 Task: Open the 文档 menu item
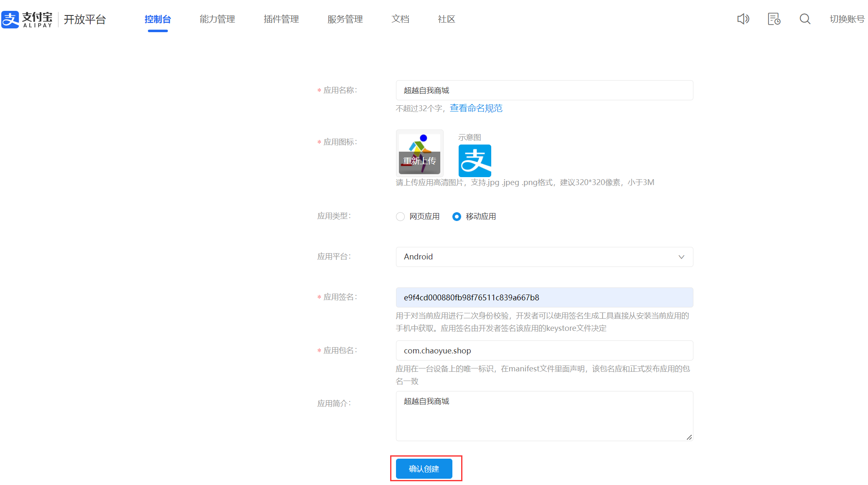tap(400, 19)
